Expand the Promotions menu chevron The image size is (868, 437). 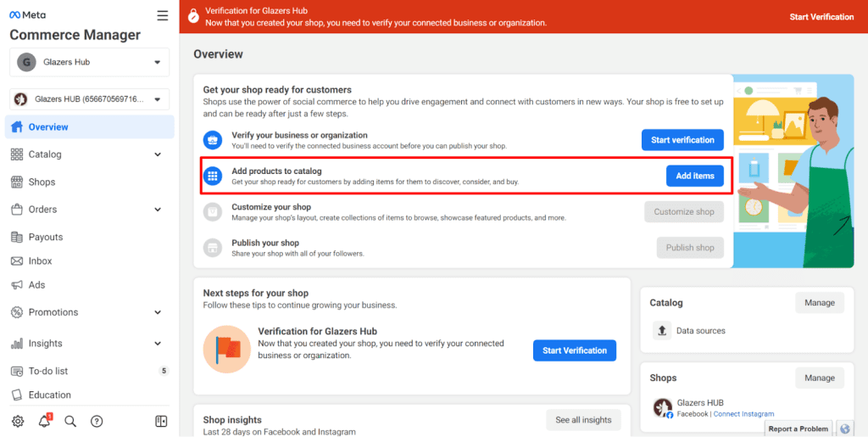tap(158, 312)
